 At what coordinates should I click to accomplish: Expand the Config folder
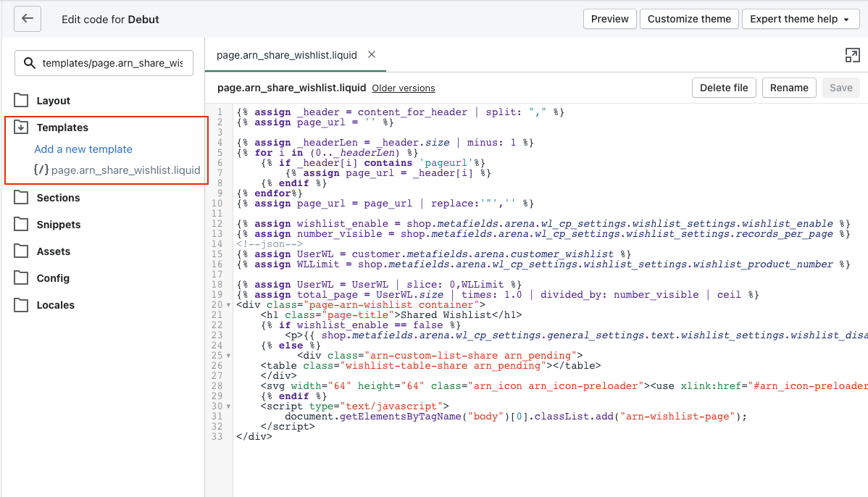53,278
